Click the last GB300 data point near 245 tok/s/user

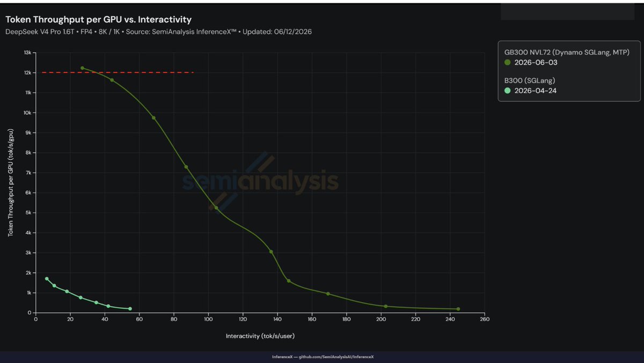point(458,309)
